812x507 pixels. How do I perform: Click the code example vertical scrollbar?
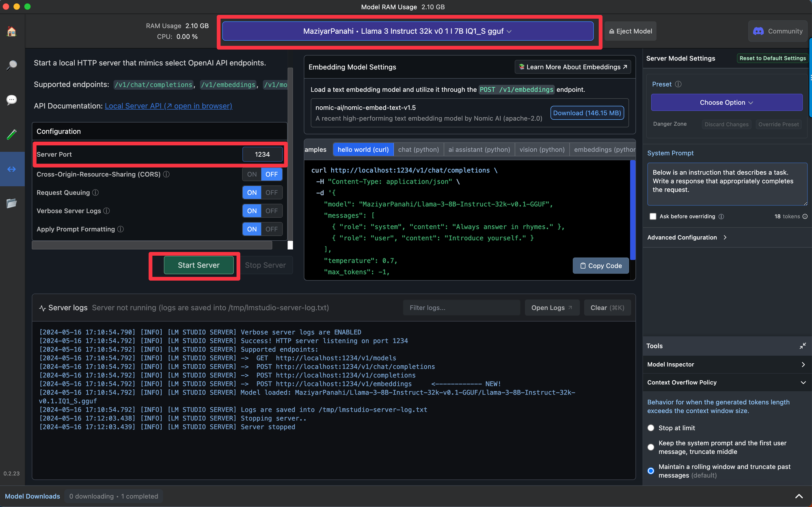coord(633,210)
